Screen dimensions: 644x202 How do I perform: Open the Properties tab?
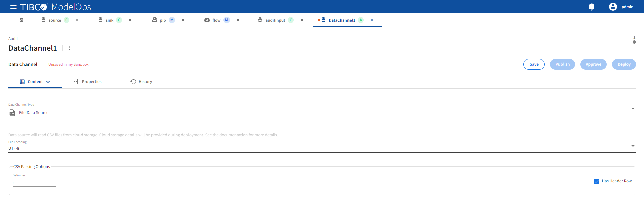coord(88,82)
